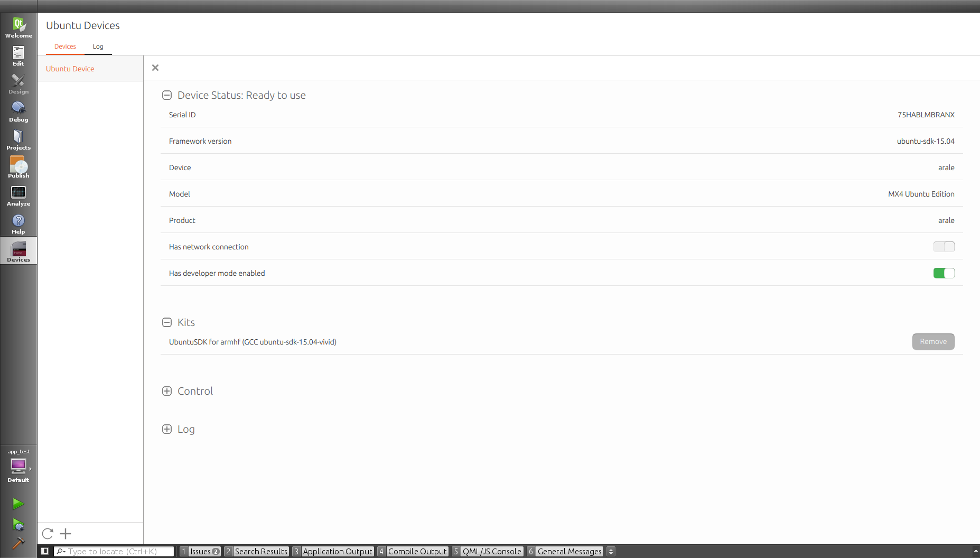Open the Welcome mode

18,27
